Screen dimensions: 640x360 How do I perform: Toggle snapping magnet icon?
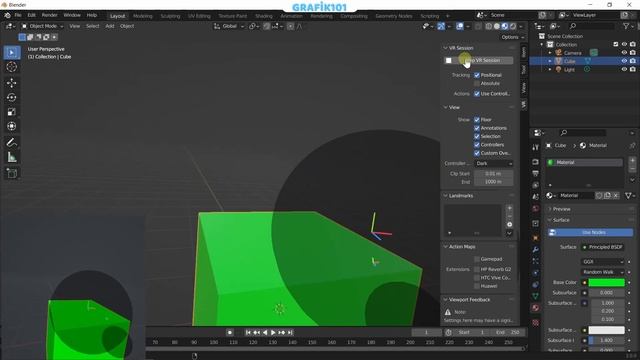click(x=267, y=26)
